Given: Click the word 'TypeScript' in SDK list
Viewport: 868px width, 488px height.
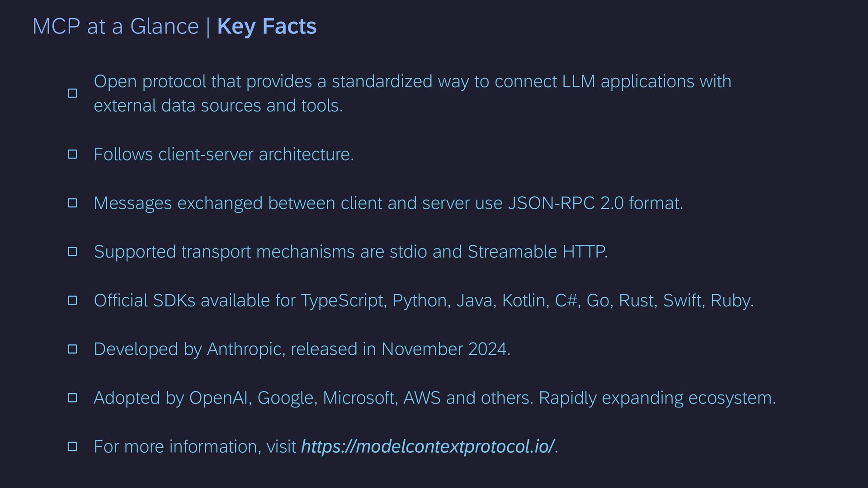Looking at the screenshot, I should 343,300.
